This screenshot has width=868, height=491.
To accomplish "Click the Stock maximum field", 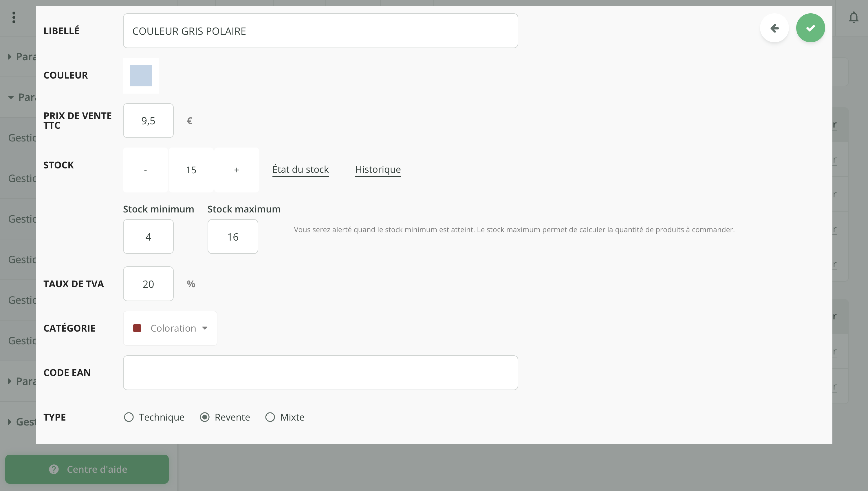I will [232, 237].
